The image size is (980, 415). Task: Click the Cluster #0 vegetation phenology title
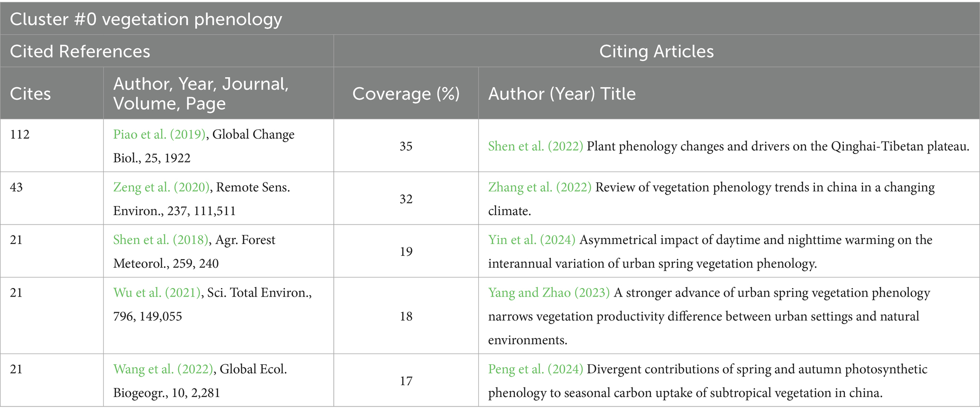146,19
